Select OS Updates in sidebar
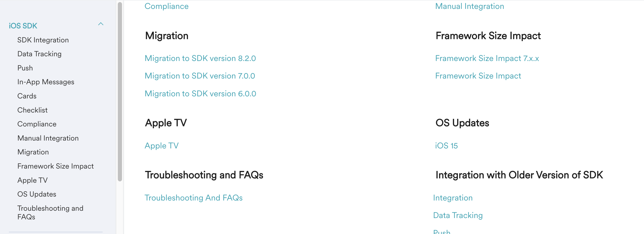 (x=37, y=194)
